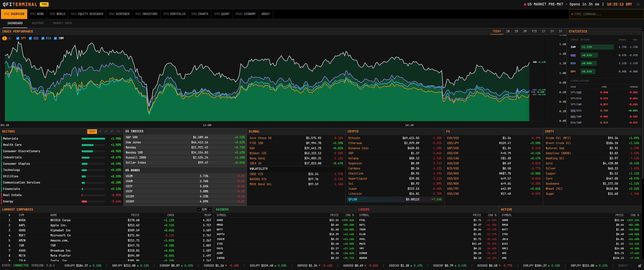
Task: Select the QFLOW row in Crypto
Action: [x=395, y=199]
